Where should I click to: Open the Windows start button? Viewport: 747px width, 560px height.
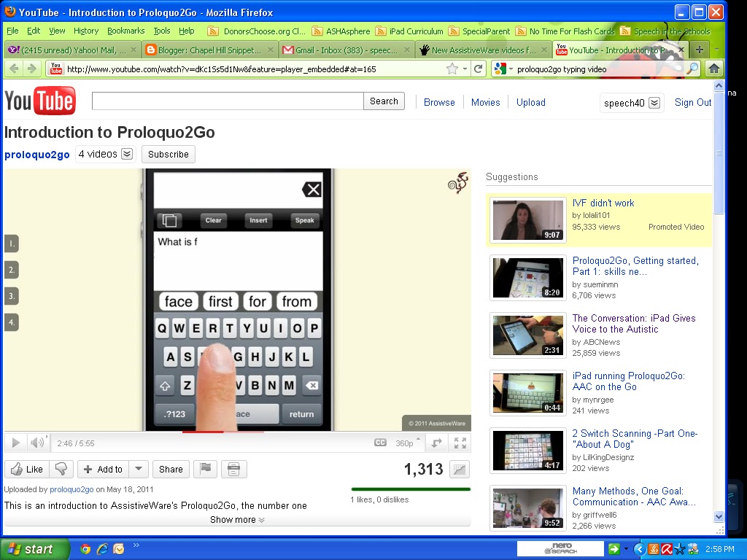(x=34, y=549)
